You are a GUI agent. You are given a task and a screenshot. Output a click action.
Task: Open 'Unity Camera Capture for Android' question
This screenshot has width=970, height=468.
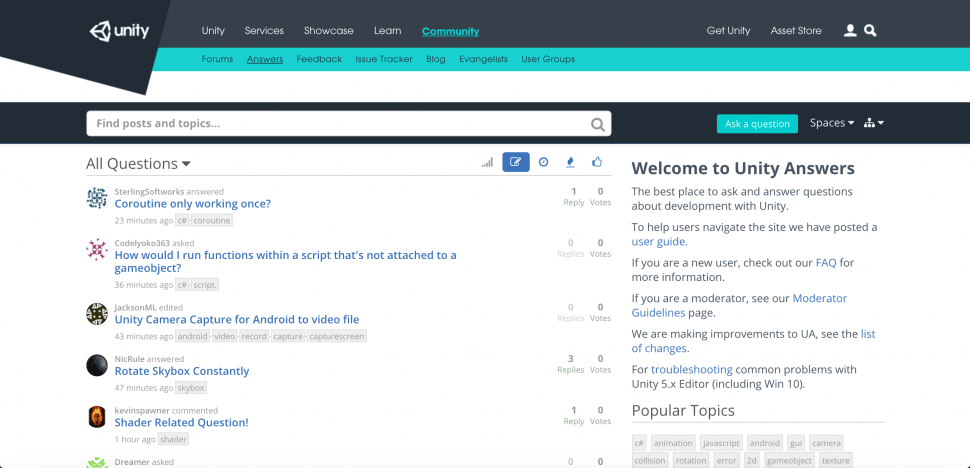click(237, 320)
